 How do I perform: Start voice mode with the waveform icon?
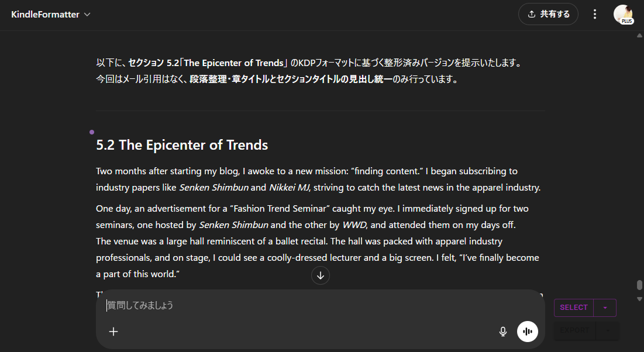(x=528, y=332)
